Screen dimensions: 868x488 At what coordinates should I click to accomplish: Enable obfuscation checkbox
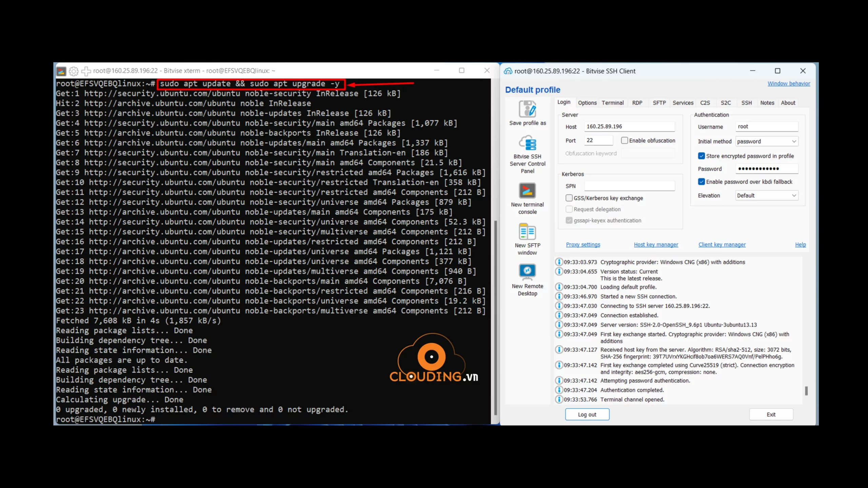click(x=624, y=140)
